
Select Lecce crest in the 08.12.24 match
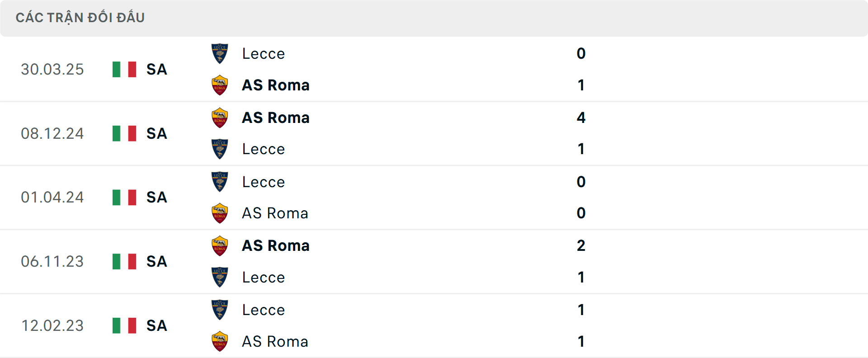[x=220, y=149]
